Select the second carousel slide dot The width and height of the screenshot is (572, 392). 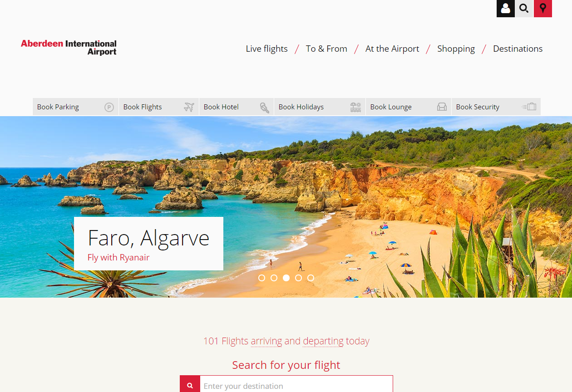(x=274, y=278)
